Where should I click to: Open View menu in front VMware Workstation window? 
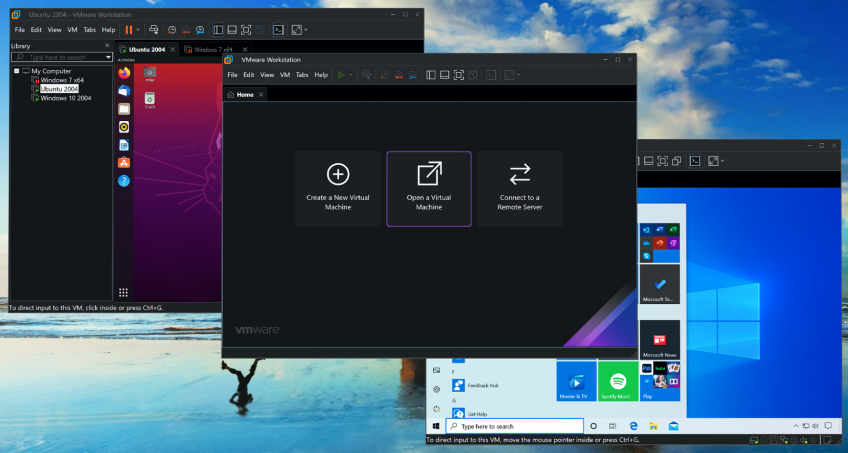pos(267,75)
